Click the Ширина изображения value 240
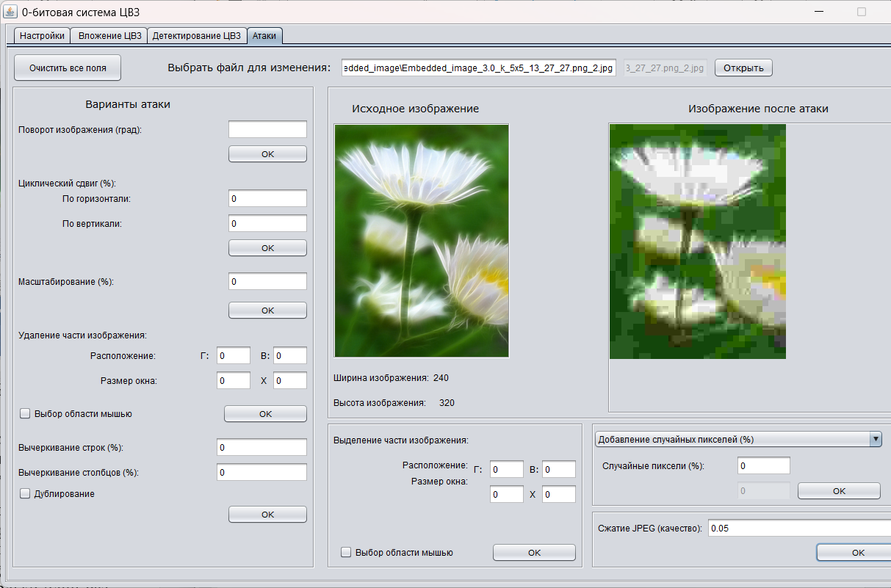 click(441, 378)
